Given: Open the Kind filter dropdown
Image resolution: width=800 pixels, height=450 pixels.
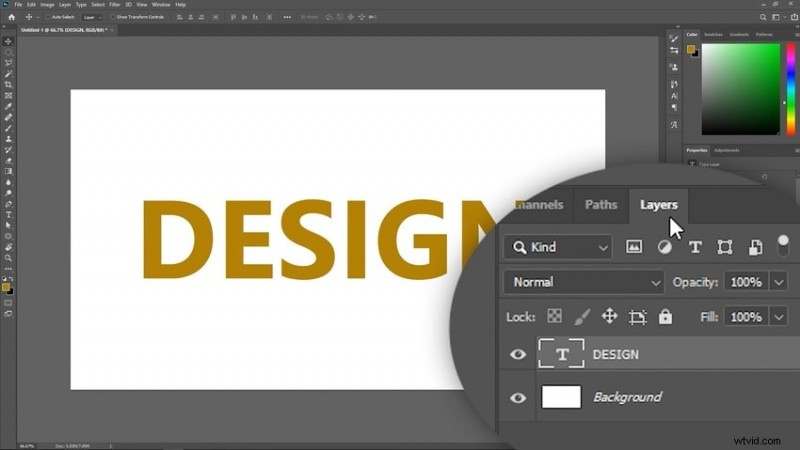Looking at the screenshot, I should coord(558,247).
